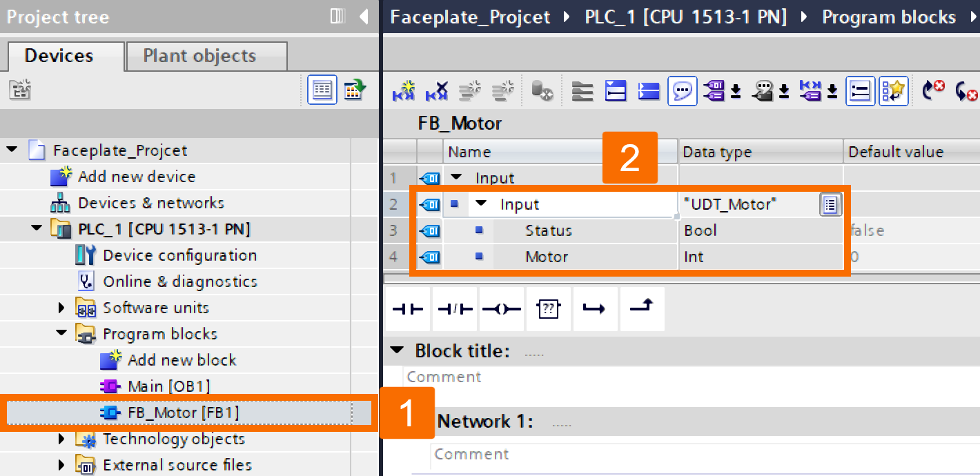Click the split editor icon in Project tree header

(x=337, y=16)
